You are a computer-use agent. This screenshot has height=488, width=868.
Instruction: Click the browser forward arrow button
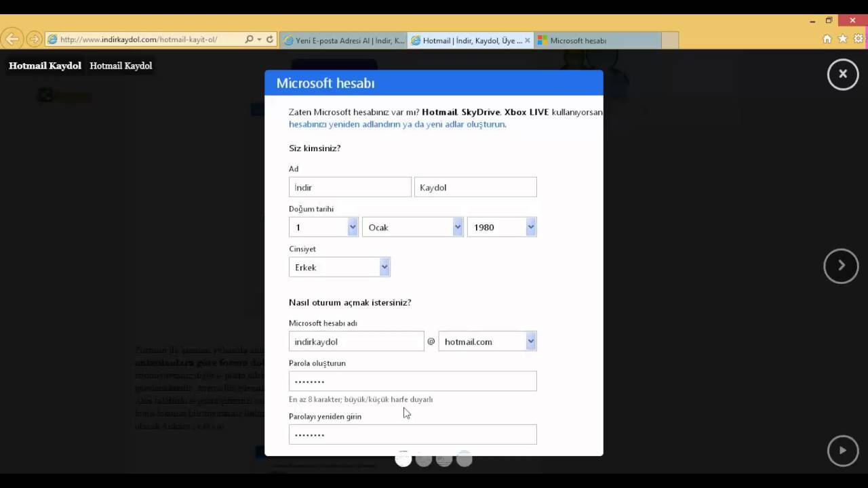[x=34, y=39]
